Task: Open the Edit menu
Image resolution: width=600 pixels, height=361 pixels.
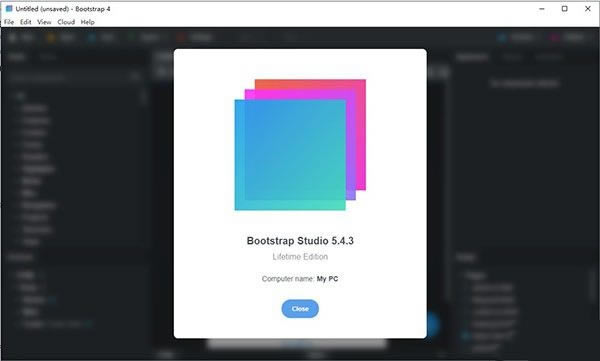Action: tap(26, 22)
